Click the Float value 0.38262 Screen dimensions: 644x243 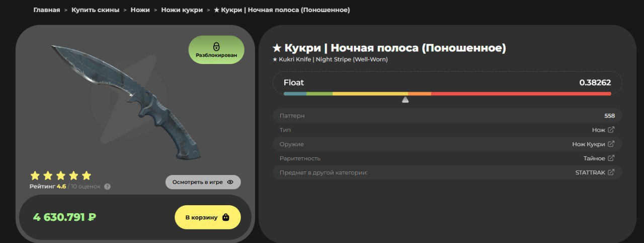[595, 83]
